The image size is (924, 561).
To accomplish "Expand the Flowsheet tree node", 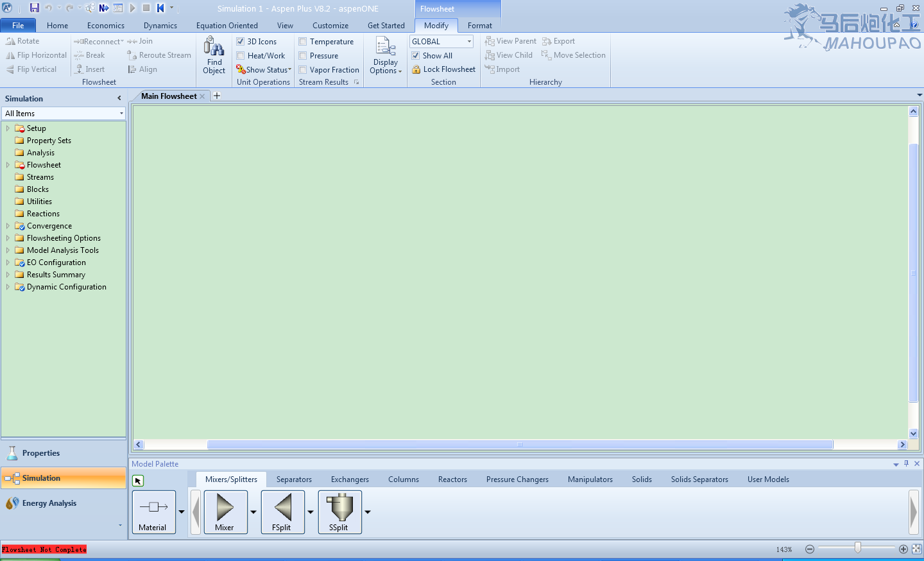I will pyautogui.click(x=8, y=165).
